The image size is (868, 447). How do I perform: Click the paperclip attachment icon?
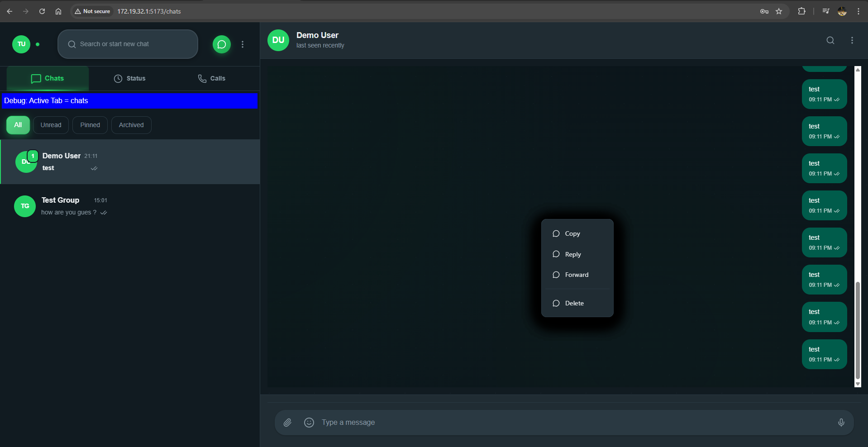[x=287, y=423]
